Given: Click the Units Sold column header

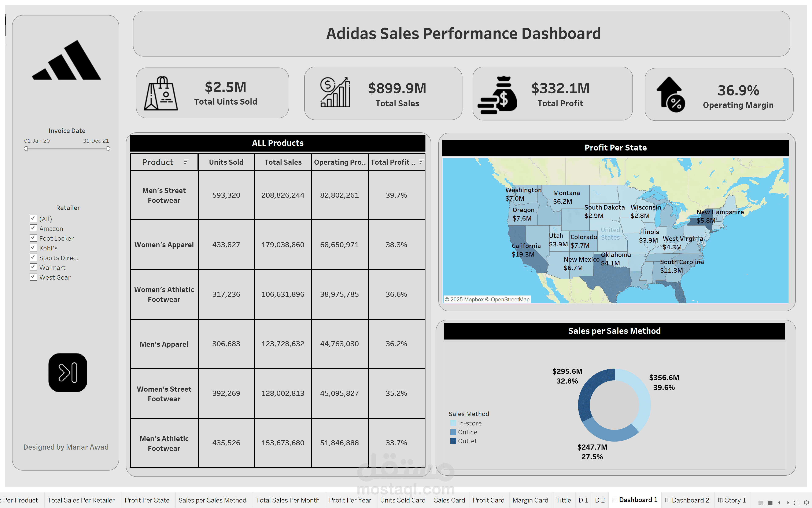Looking at the screenshot, I should pyautogui.click(x=226, y=162).
